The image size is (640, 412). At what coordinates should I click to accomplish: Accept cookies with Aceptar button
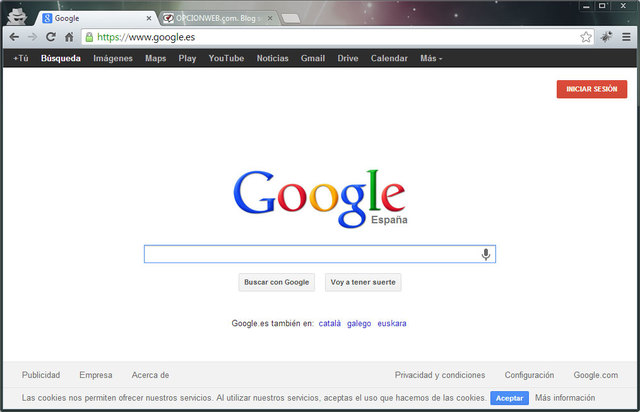pyautogui.click(x=509, y=398)
